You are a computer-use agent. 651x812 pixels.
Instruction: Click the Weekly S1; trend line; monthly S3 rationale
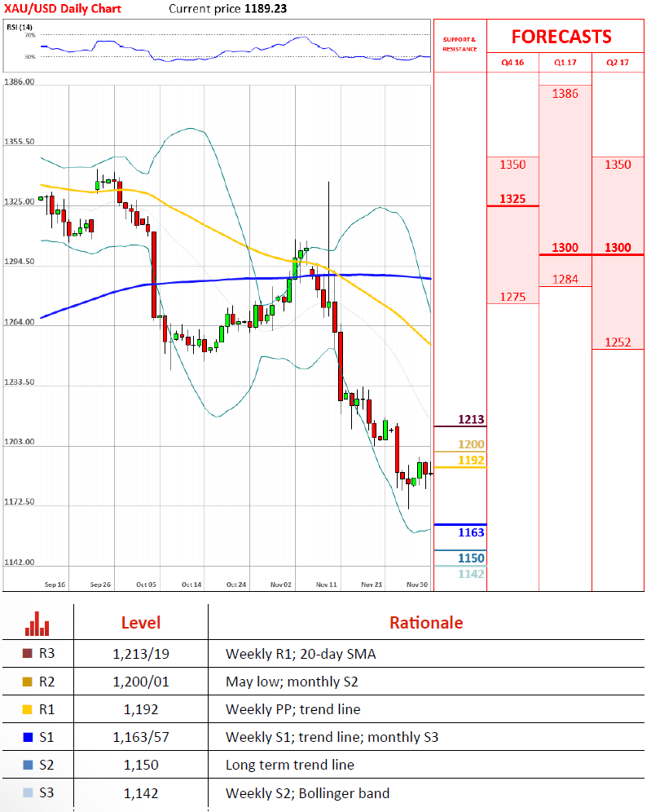tap(332, 737)
